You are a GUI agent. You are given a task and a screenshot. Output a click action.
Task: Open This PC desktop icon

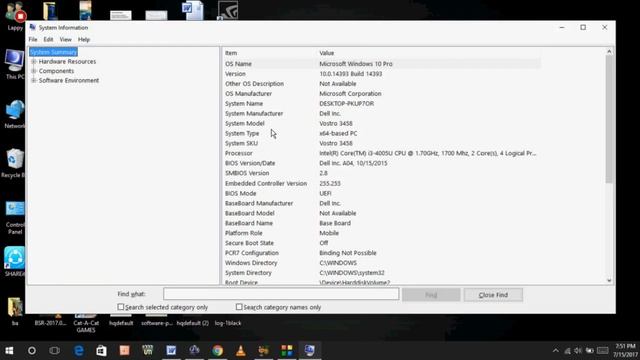click(15, 64)
